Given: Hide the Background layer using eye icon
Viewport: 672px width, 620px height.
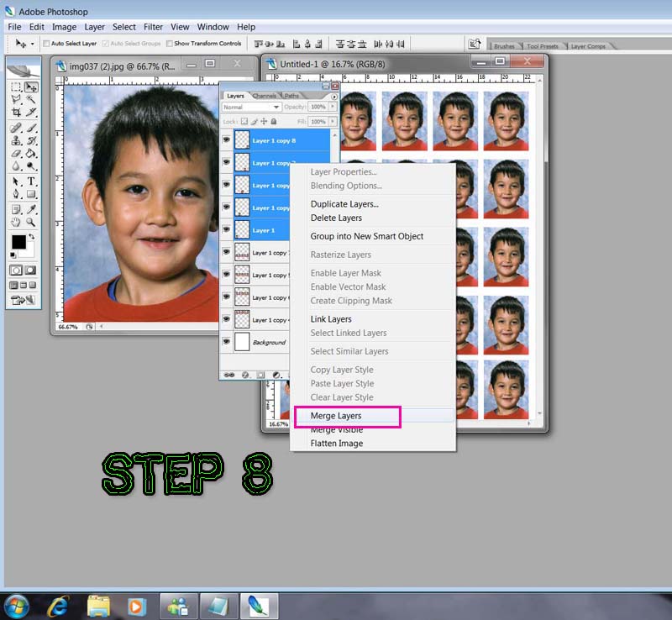Looking at the screenshot, I should click(226, 342).
